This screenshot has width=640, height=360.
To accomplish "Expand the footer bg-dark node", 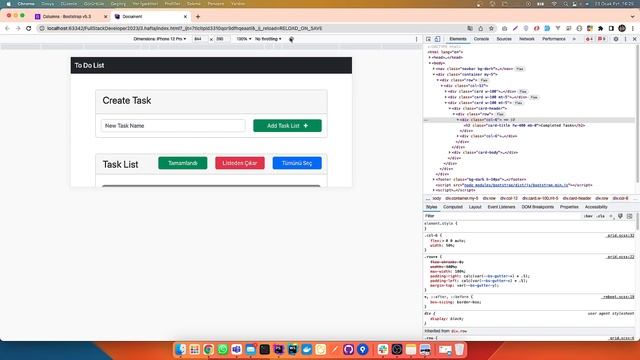I will [434, 180].
